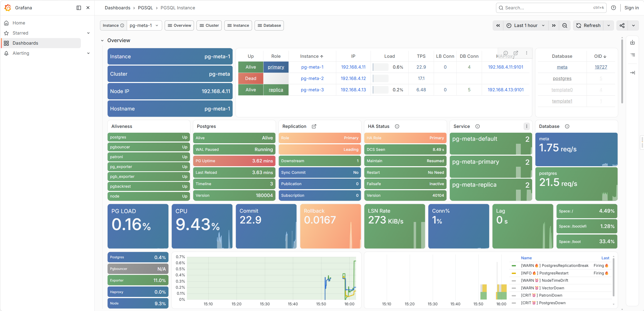Open the Last 1 hour time picker
The height and width of the screenshot is (311, 644).
coord(526,25)
